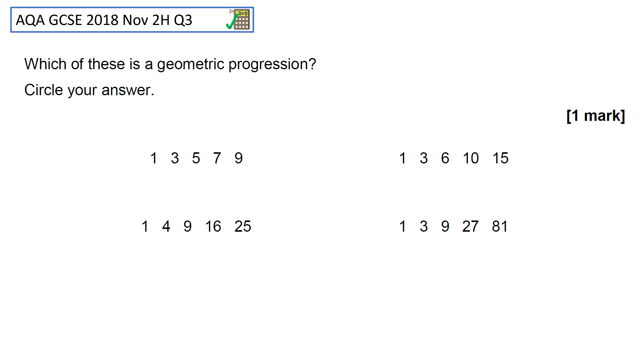Choose the sequence 1 3 6 10 15
This screenshot has height=362, width=644.
[x=454, y=158]
